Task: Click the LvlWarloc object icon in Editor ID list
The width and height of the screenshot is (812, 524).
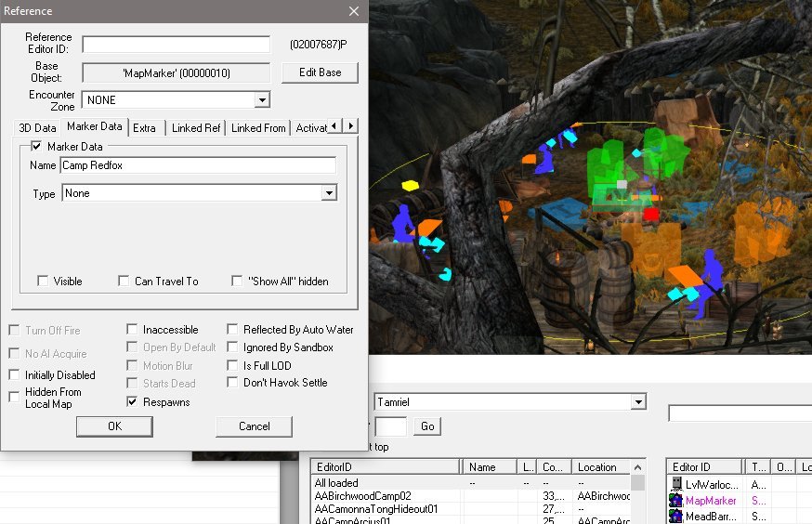Action: pyautogui.click(x=676, y=484)
